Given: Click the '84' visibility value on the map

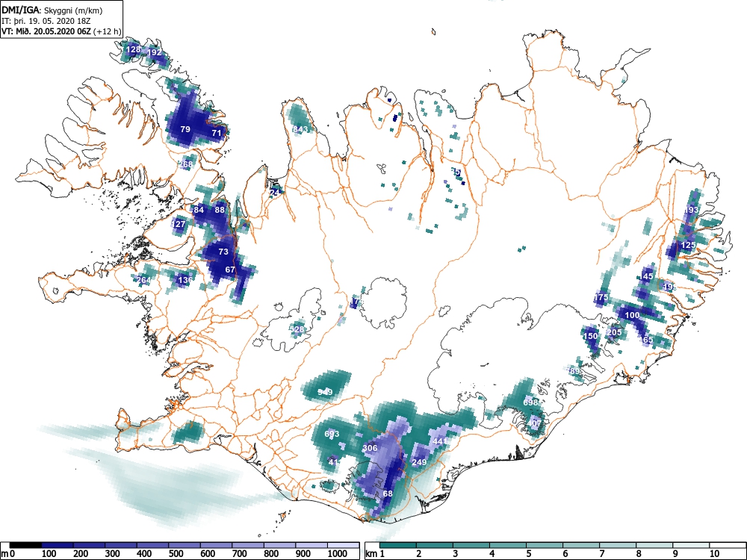Looking at the screenshot, I should click(x=199, y=210).
